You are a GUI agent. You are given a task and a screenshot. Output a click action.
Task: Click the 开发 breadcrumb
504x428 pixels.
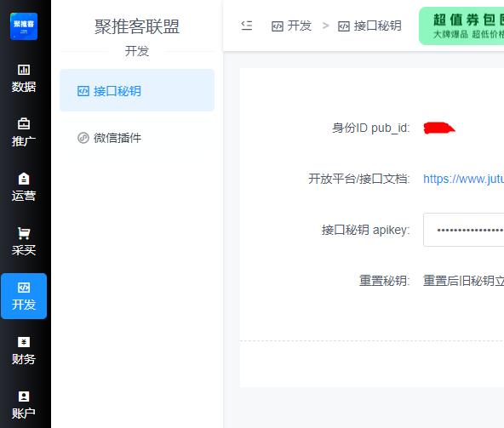pyautogui.click(x=291, y=26)
